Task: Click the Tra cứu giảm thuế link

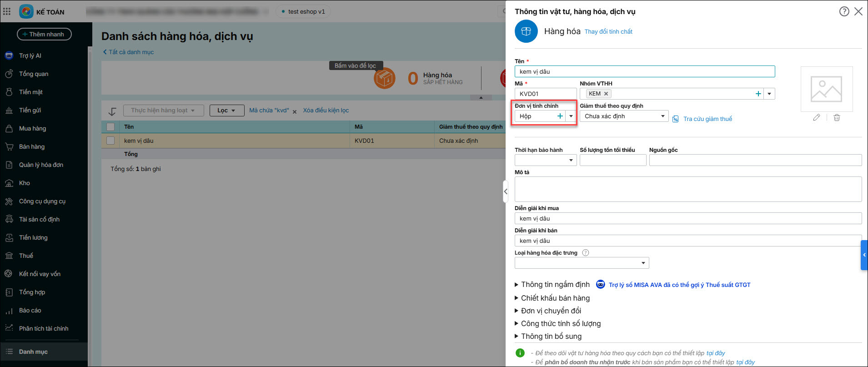Action: (x=707, y=119)
